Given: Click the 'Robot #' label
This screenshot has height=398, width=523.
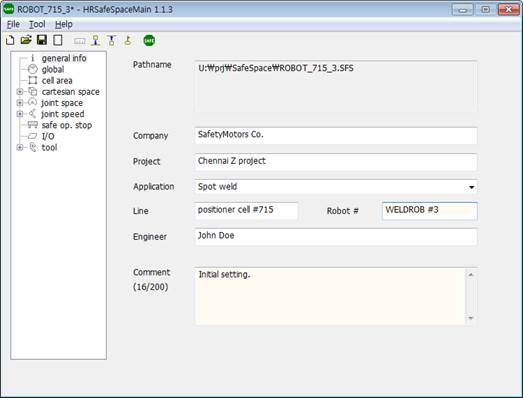Looking at the screenshot, I should pyautogui.click(x=343, y=211).
